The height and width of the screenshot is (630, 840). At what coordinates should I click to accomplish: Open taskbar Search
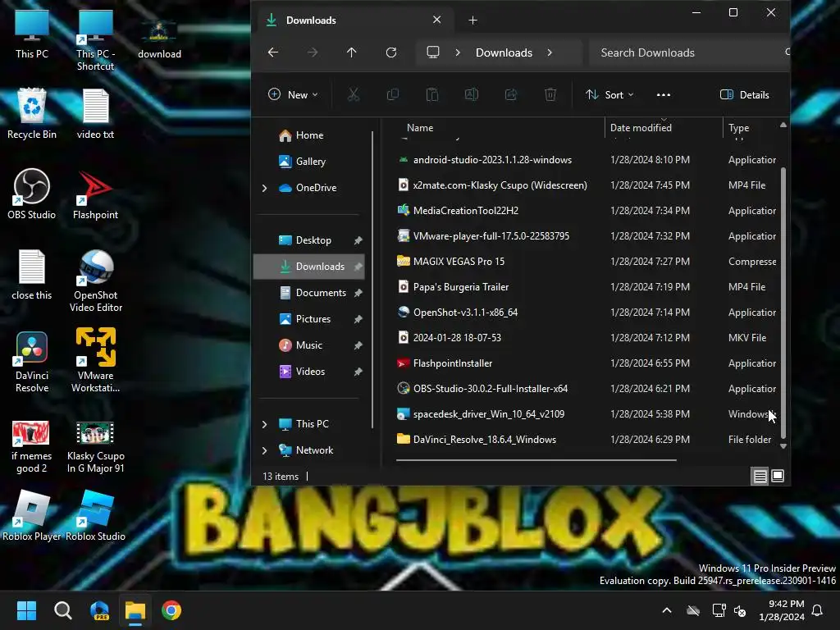point(62,610)
